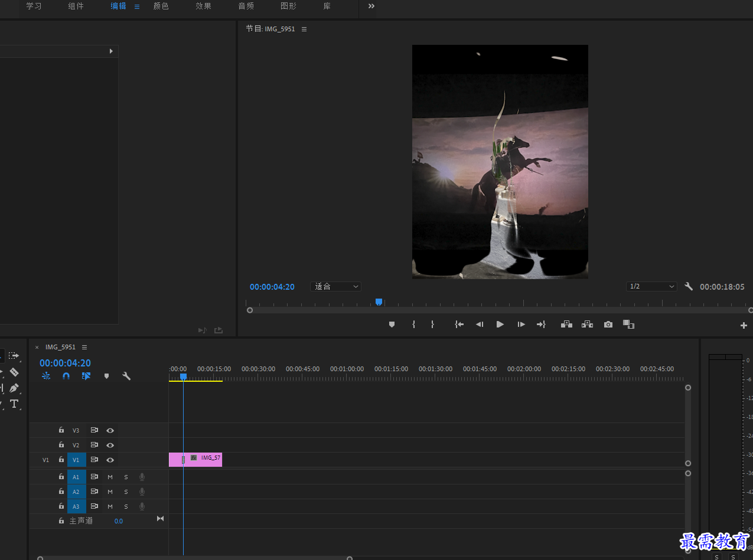The height and width of the screenshot is (560, 753).
Task: Mark Out point in program monitor
Action: 432,325
